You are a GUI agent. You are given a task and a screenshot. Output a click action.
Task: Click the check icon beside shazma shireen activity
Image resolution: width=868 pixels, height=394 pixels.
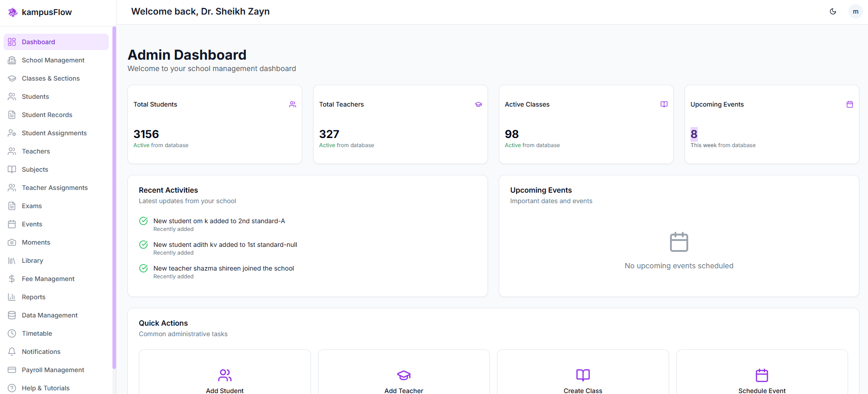coord(143,268)
